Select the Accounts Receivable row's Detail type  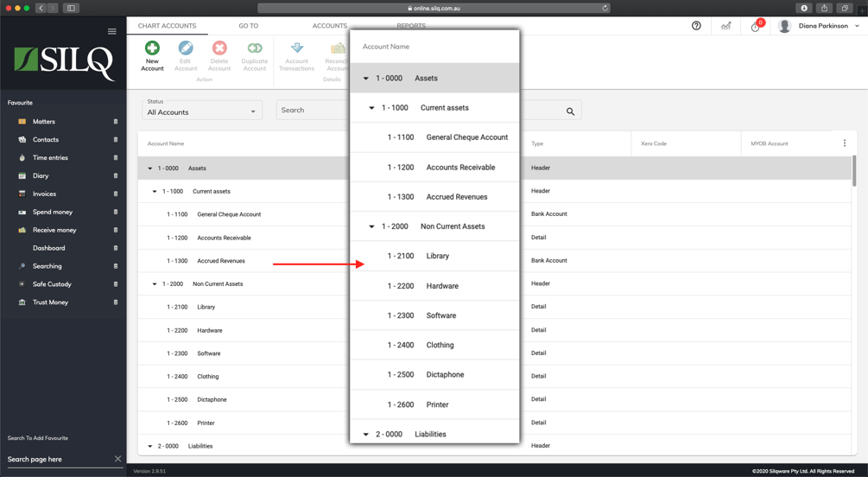[539, 237]
